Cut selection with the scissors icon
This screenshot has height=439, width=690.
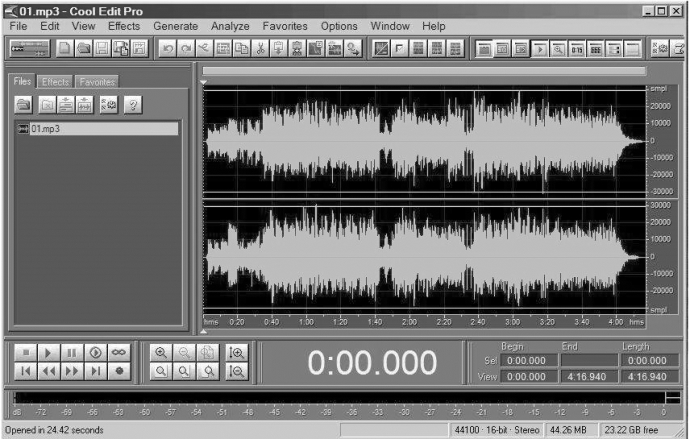(260, 48)
